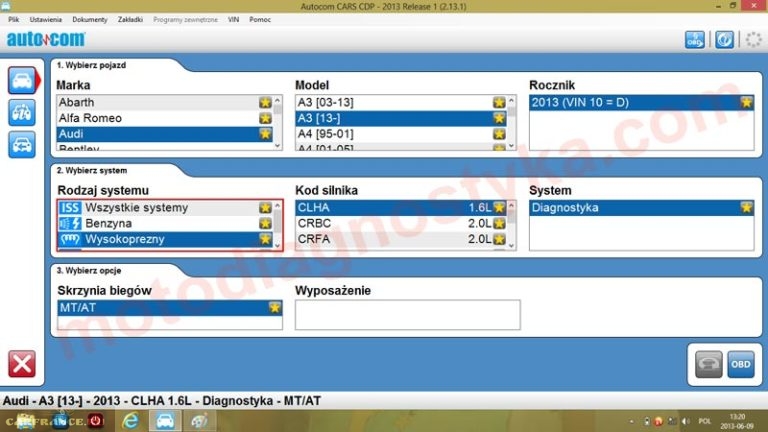This screenshot has width=768, height=432.
Task: Toggle favorite star for Wszystkie systemy
Action: 265,208
